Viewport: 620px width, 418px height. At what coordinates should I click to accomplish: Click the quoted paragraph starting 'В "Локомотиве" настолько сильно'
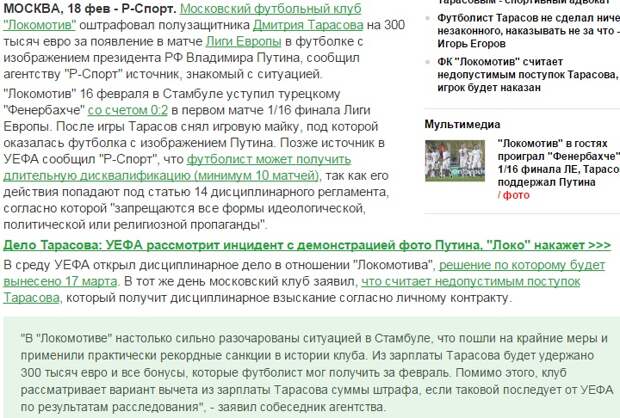pos(316,373)
